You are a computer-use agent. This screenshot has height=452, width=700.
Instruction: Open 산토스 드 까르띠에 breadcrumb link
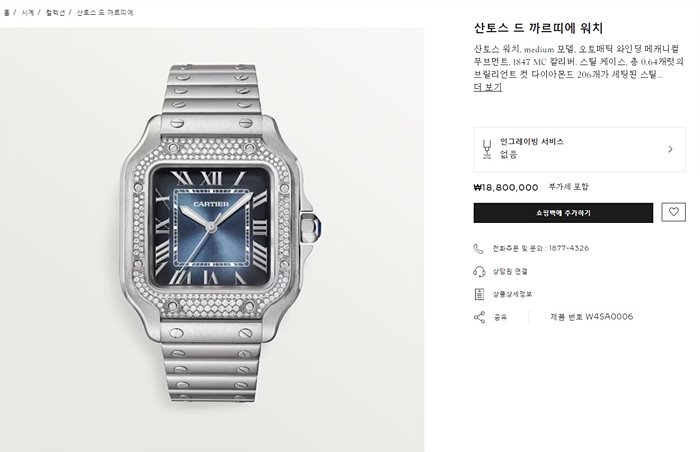(x=105, y=13)
